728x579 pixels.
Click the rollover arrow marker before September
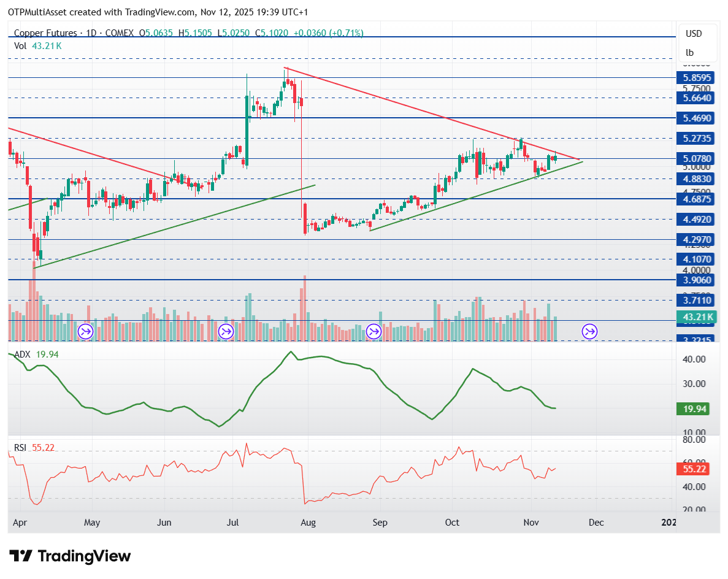coord(374,332)
